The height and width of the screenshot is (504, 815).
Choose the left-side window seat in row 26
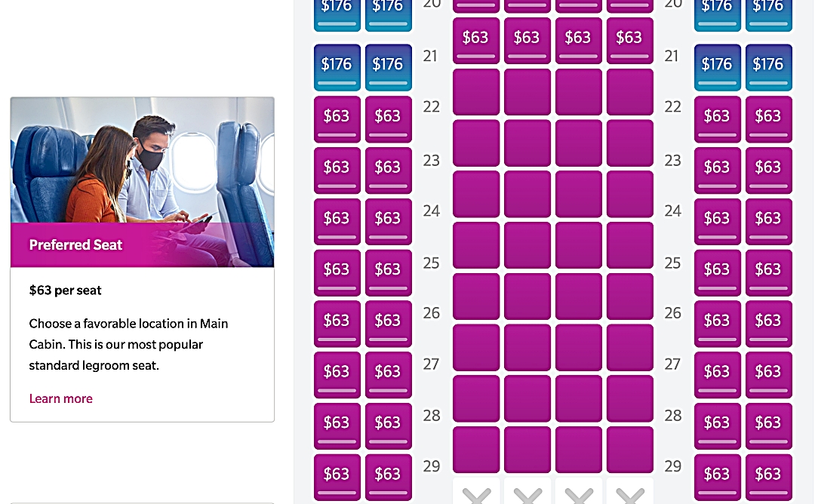point(337,324)
